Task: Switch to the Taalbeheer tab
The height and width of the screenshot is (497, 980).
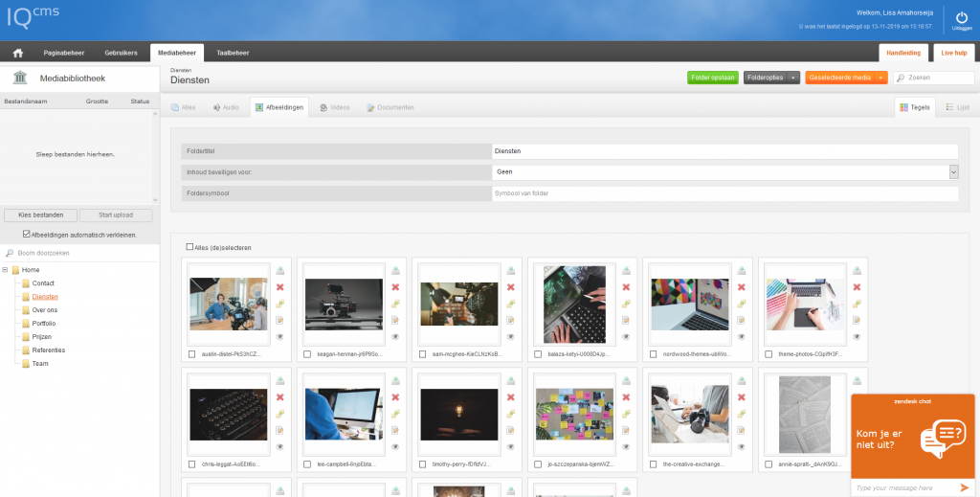Action: click(233, 53)
